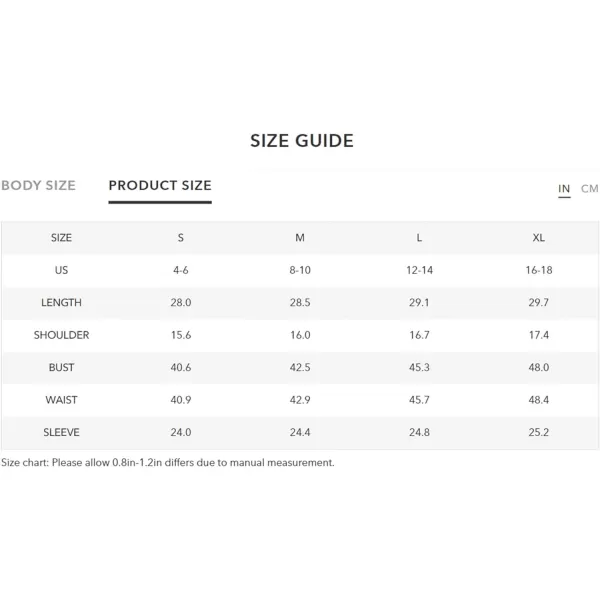Select the PRODUCT SIZE tab

(160, 186)
